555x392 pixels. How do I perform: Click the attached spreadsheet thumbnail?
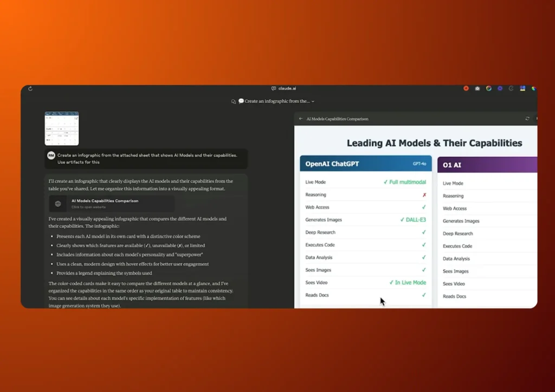pyautogui.click(x=61, y=128)
